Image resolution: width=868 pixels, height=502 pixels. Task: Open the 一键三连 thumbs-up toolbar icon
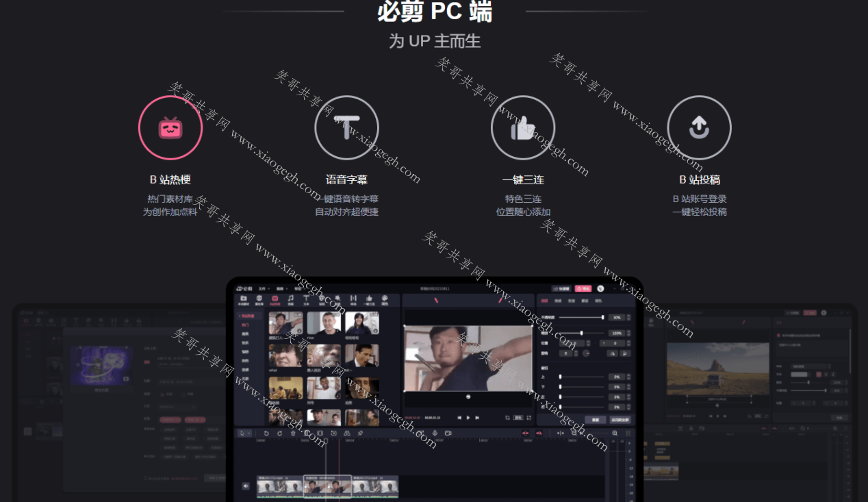click(369, 300)
